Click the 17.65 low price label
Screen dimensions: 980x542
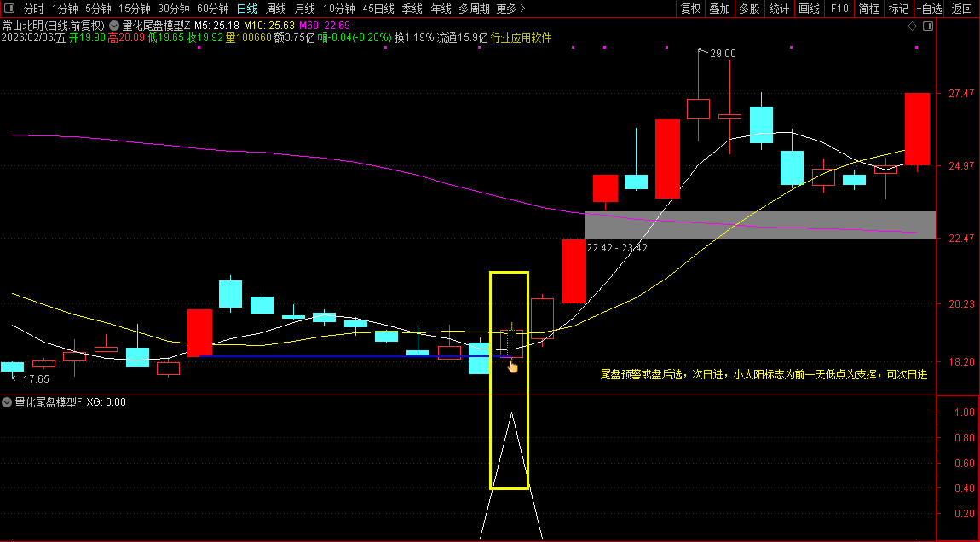36,379
